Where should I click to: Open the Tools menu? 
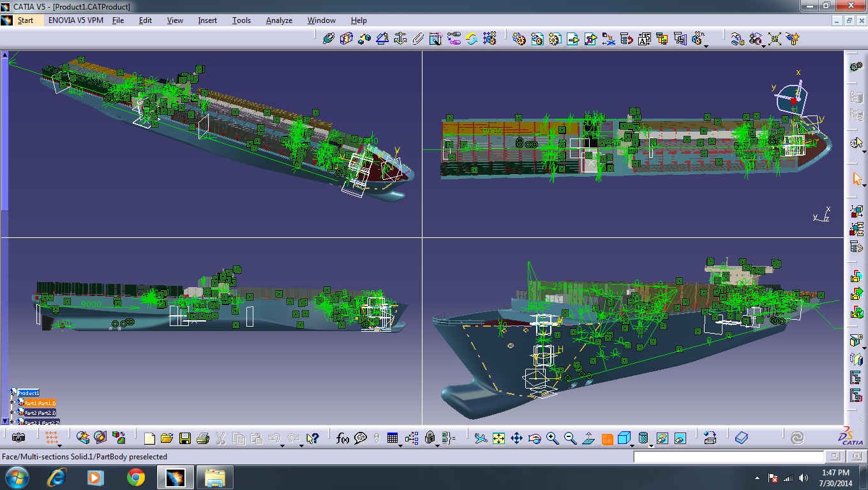(x=241, y=20)
